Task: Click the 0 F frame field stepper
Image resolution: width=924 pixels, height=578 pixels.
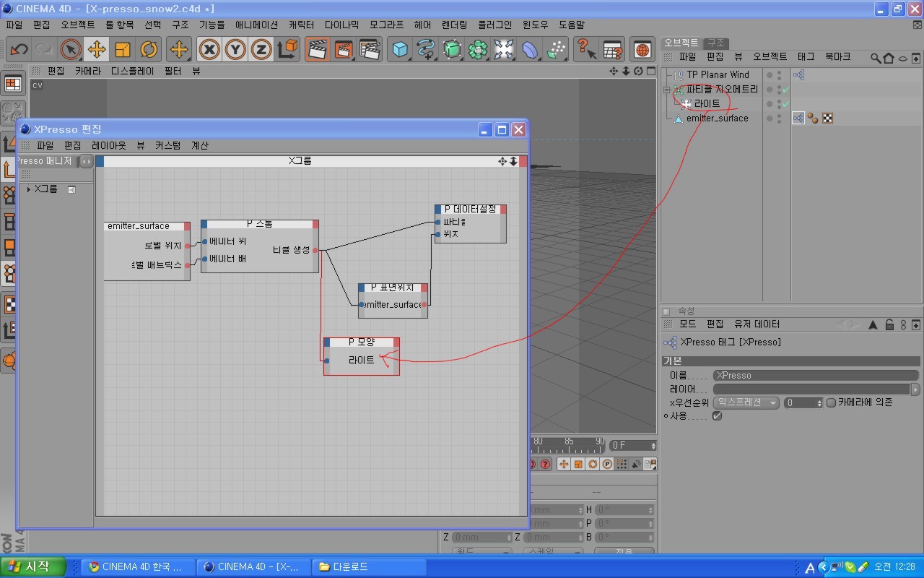Action: pyautogui.click(x=653, y=446)
